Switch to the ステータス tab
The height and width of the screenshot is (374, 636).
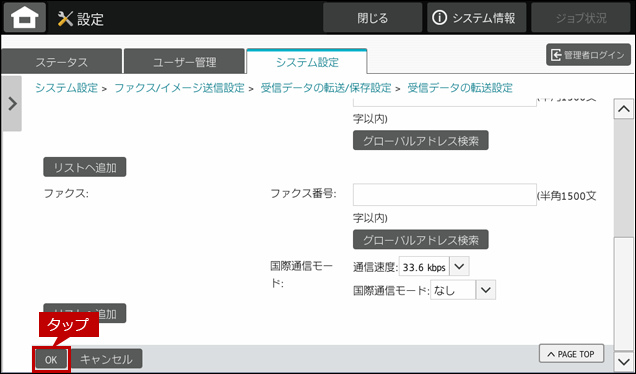62,62
